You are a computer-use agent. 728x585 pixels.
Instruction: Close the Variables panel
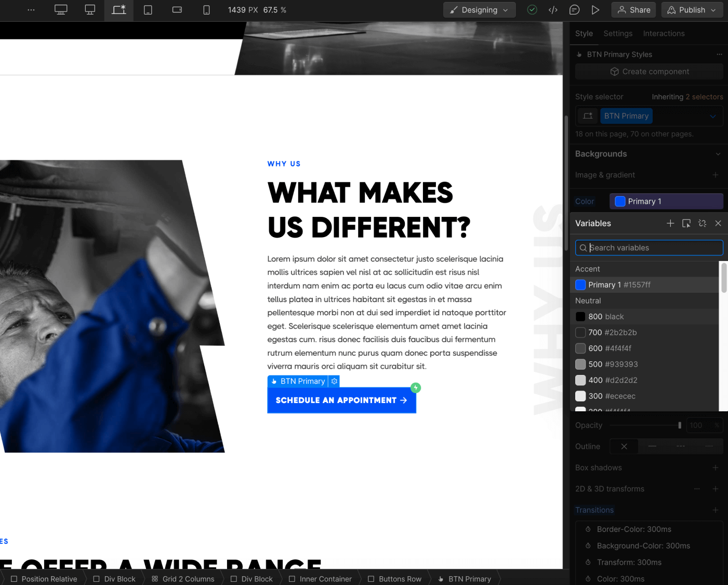click(718, 223)
